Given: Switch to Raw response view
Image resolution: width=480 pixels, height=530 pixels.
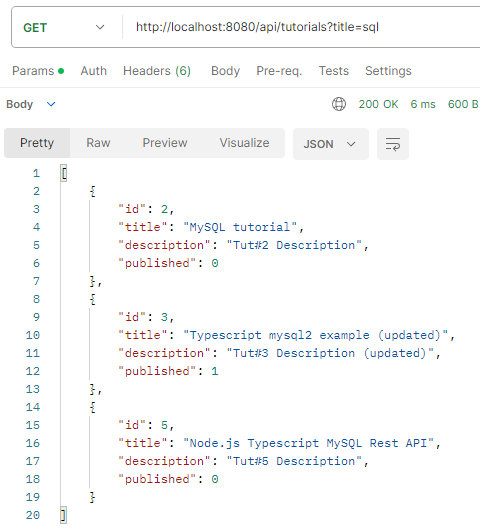Looking at the screenshot, I should [98, 143].
